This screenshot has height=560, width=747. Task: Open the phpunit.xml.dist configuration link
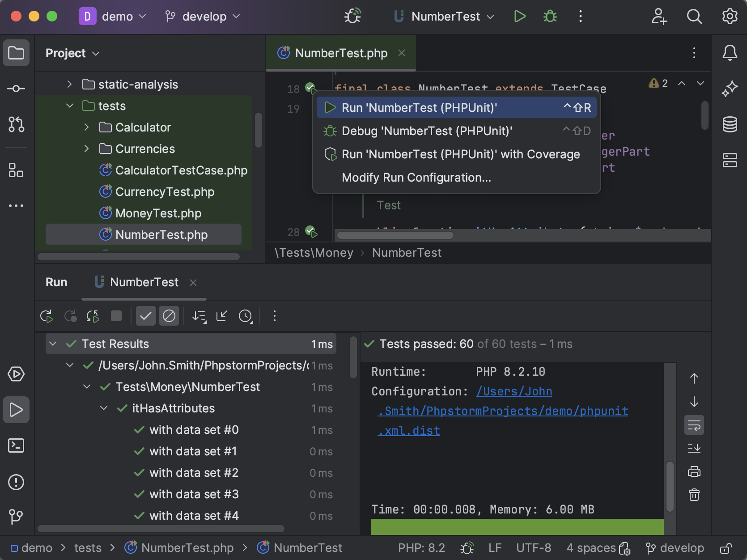click(502, 411)
